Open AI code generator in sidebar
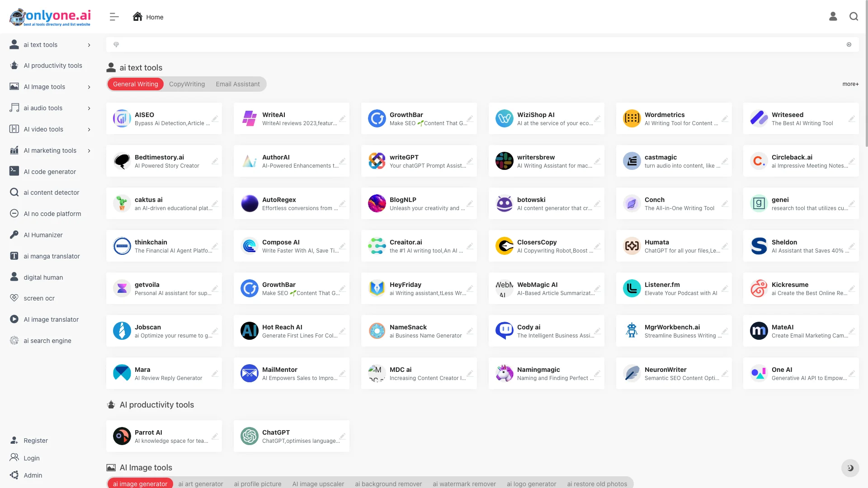868x488 pixels. point(50,172)
